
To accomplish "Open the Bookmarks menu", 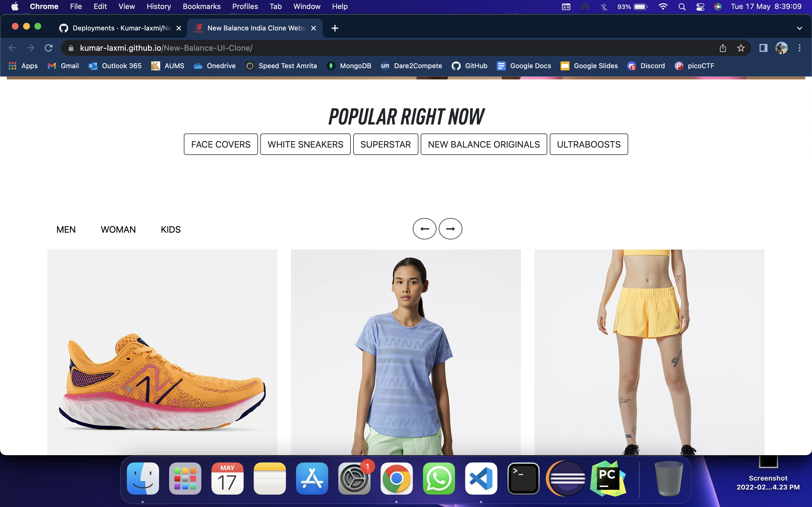I will (x=201, y=7).
